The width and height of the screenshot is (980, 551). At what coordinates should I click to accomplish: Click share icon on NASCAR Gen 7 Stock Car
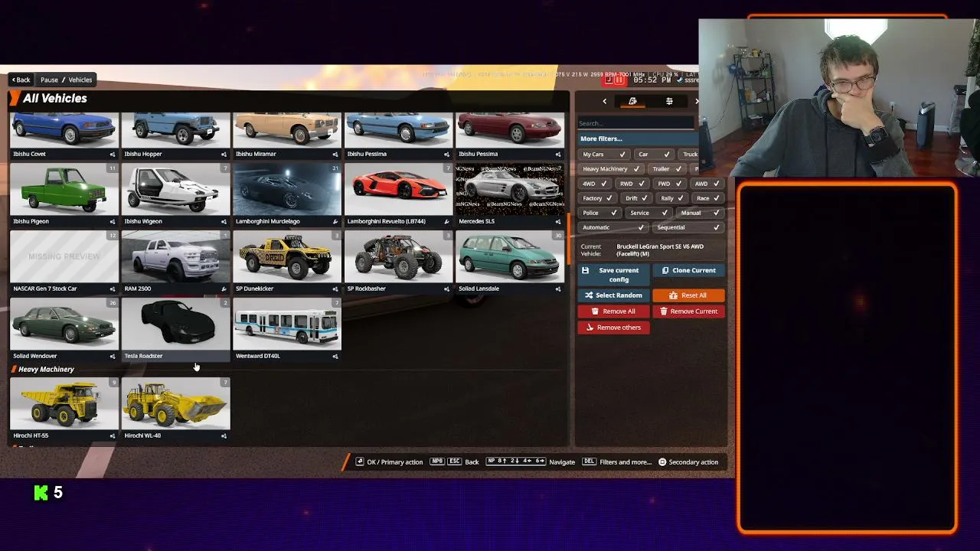tap(113, 289)
